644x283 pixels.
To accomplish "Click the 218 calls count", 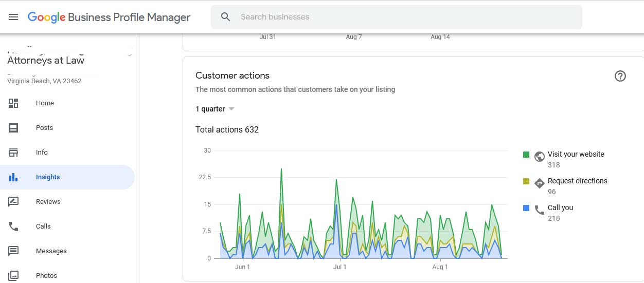I will (x=553, y=218).
